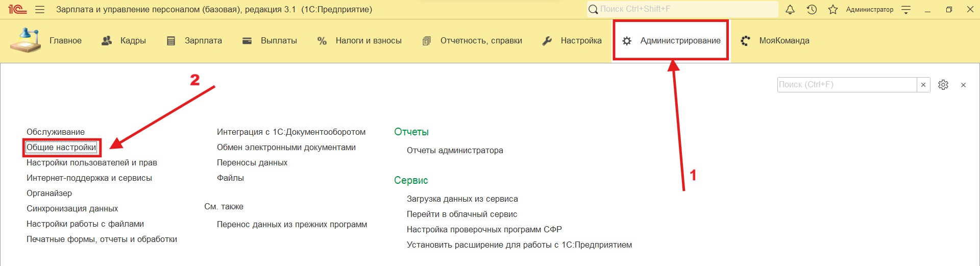Open the Главное section
The width and height of the screenshot is (980, 266).
(x=65, y=41)
